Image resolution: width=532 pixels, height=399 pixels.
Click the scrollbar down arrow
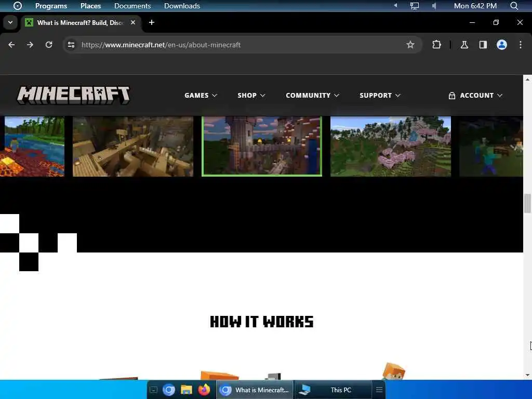[x=527, y=375]
